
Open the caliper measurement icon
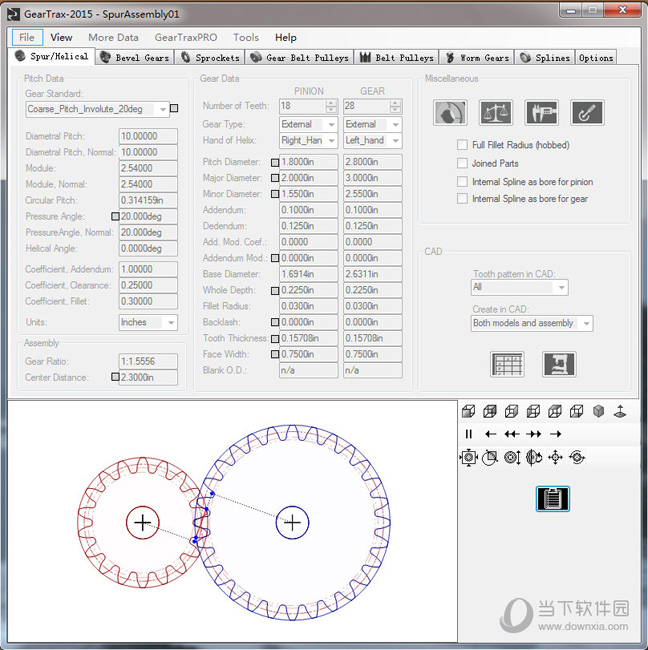click(541, 112)
